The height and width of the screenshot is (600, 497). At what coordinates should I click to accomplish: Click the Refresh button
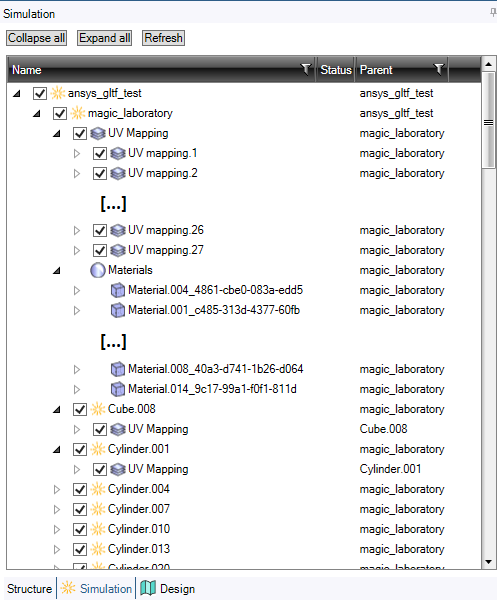point(163,38)
